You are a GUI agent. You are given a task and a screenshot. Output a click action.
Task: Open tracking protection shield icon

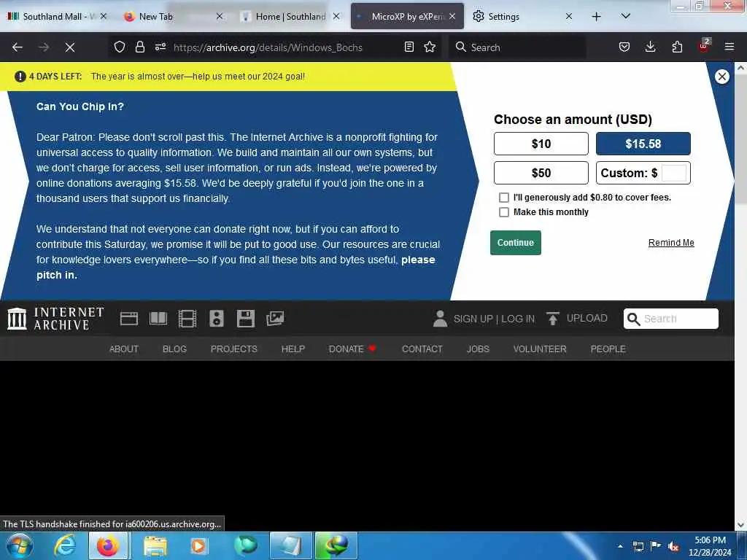point(120,47)
